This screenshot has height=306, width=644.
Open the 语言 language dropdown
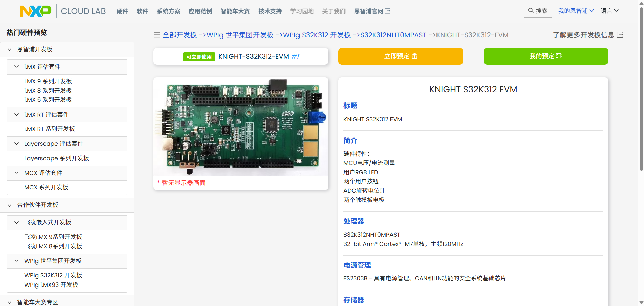click(x=610, y=11)
